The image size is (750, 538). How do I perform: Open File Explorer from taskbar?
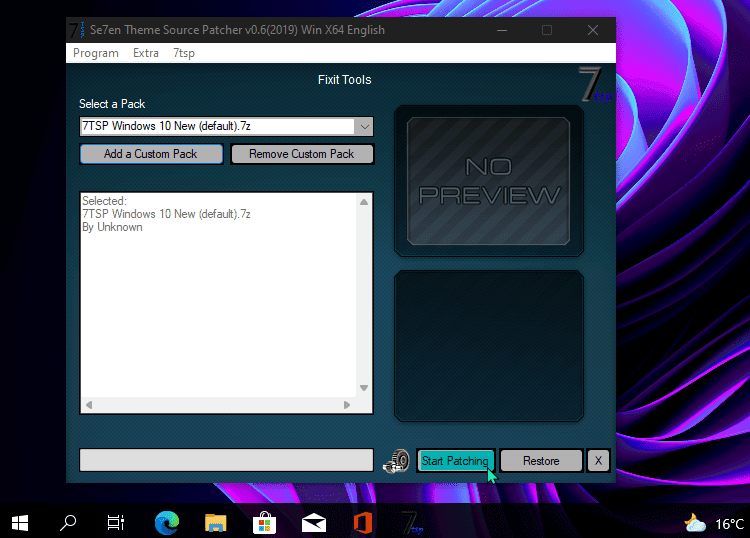pyautogui.click(x=216, y=523)
